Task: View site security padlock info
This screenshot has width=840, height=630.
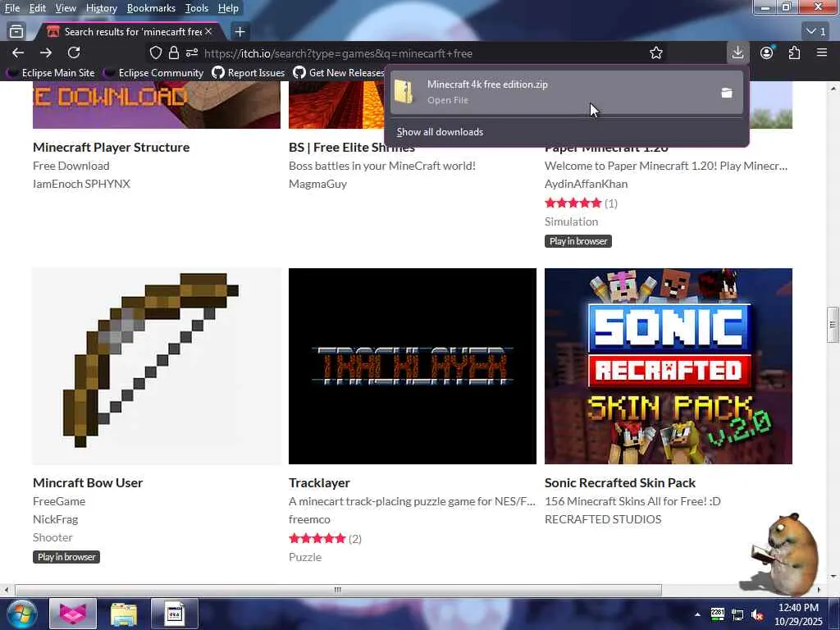Action: click(174, 52)
